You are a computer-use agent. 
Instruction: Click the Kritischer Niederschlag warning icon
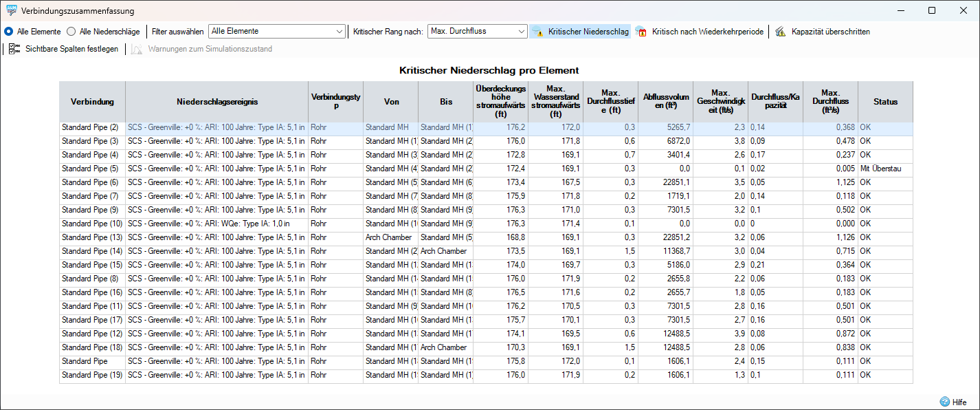tap(538, 32)
